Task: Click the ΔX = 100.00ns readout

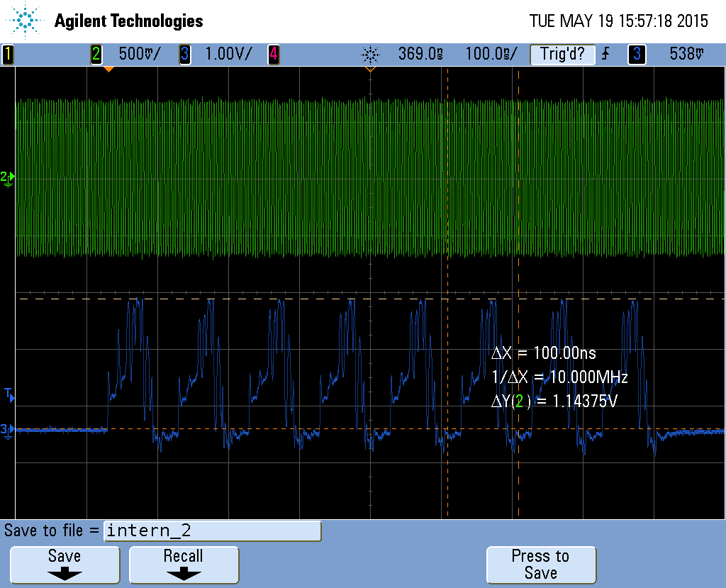Action: tap(544, 353)
